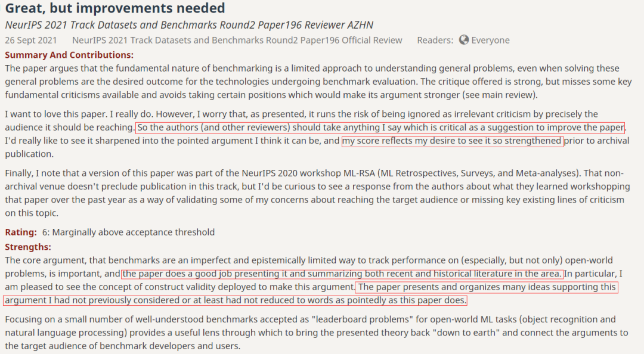Click the globe icon beside Everyone

[x=464, y=40]
